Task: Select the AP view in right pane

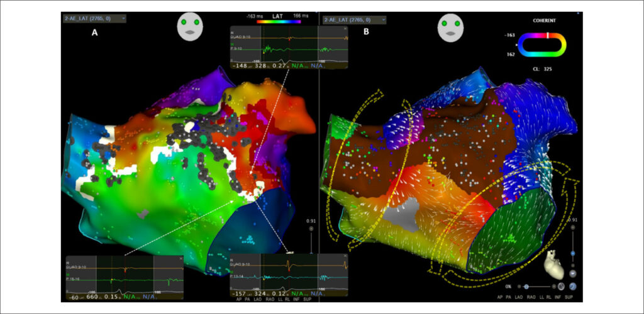Action: pos(500,297)
